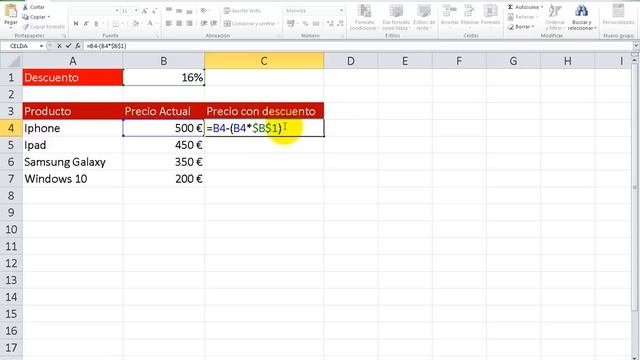Click cell A6 Samsung Galaxy
The width and height of the screenshot is (640, 360).
pyautogui.click(x=73, y=162)
